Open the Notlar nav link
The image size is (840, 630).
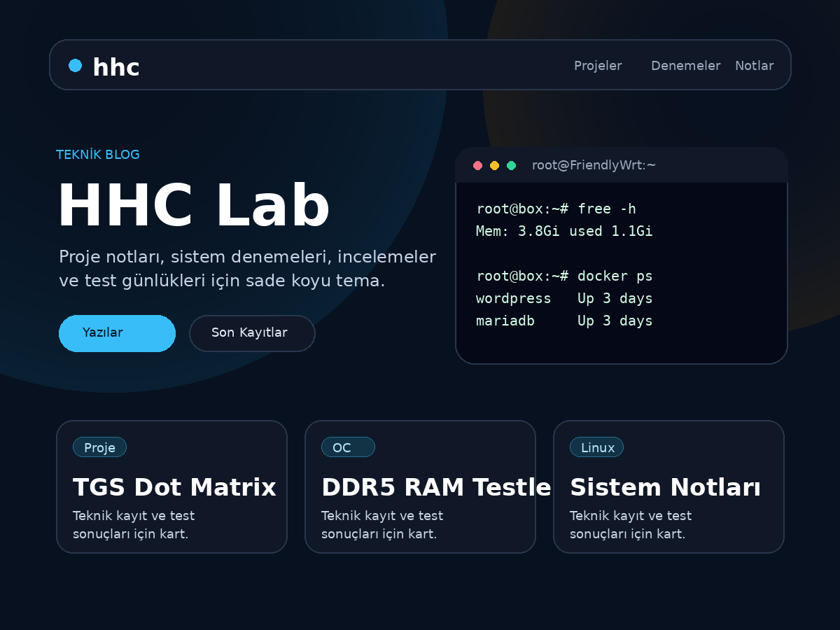coord(755,66)
